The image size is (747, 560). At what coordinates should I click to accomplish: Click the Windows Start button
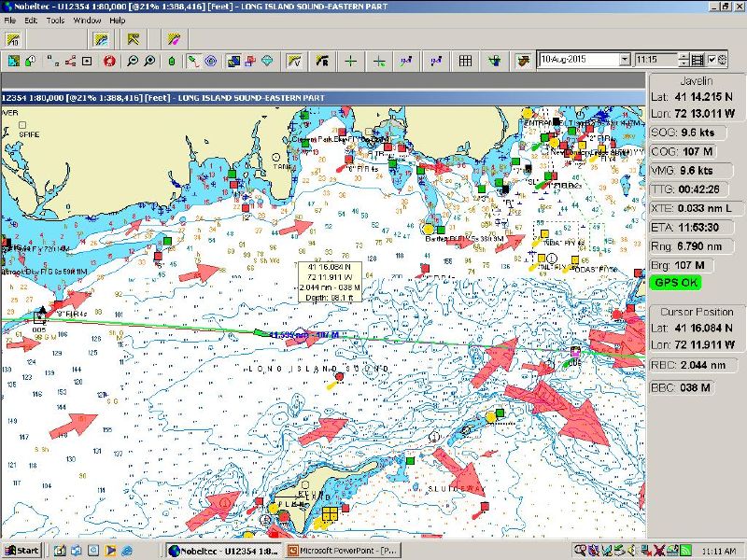(x=21, y=551)
